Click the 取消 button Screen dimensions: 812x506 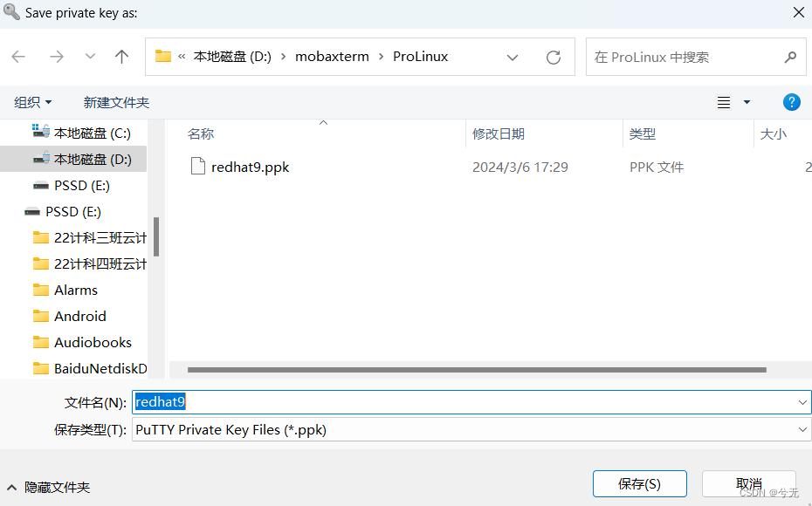[x=749, y=483]
